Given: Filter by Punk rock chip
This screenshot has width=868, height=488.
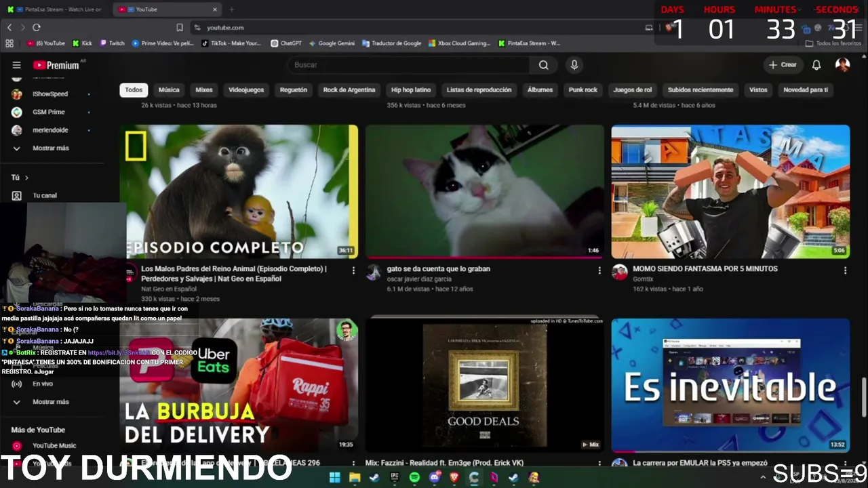Looking at the screenshot, I should tap(583, 89).
